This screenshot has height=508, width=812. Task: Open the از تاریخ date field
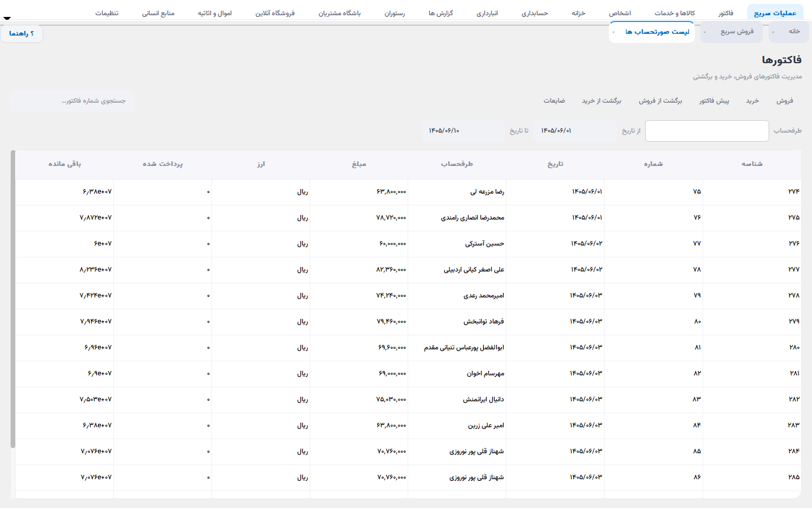(x=575, y=131)
